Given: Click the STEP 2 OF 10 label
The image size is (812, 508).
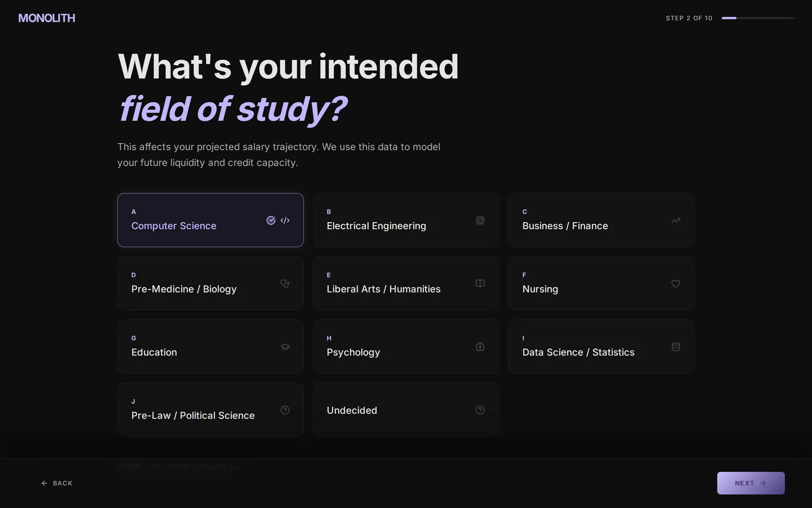Looking at the screenshot, I should tap(689, 18).
